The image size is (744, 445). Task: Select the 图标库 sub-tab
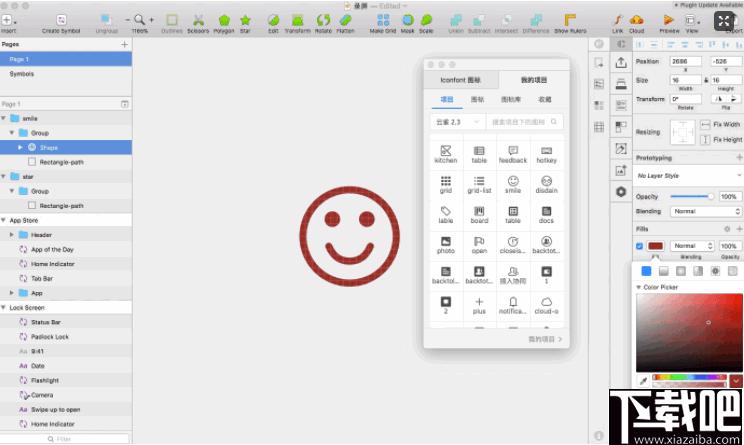pyautogui.click(x=511, y=99)
